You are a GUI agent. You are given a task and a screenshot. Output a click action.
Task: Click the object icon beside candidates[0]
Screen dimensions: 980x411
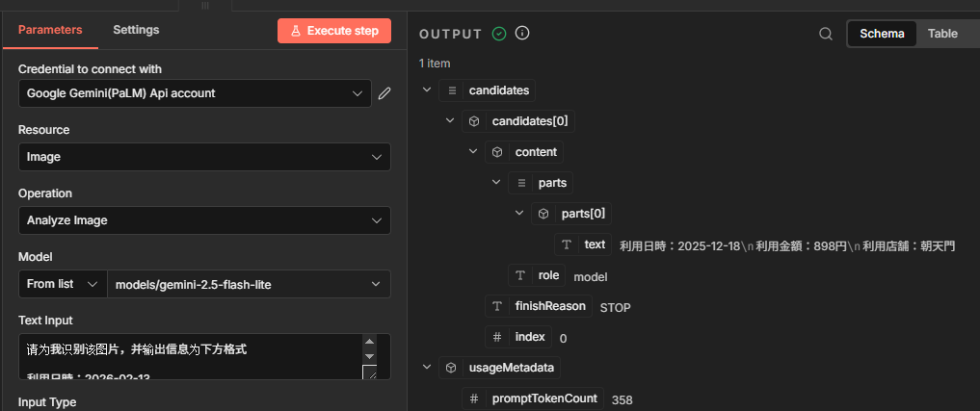tap(473, 121)
